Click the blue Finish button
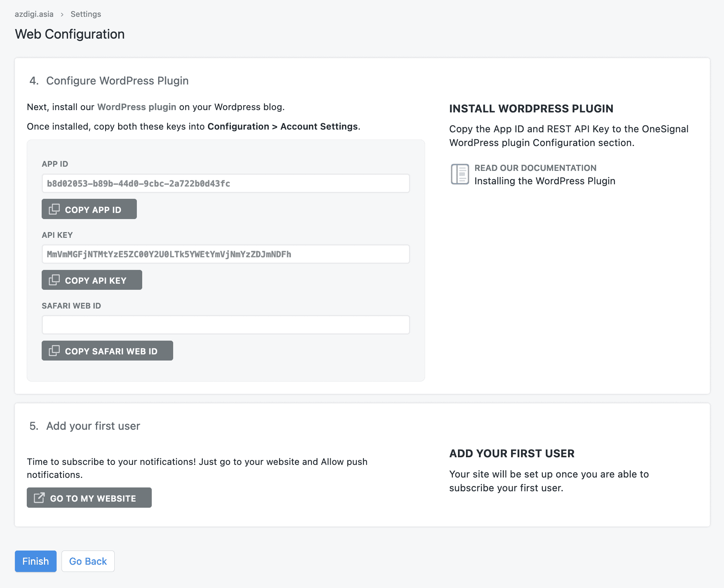Screen dimensions: 724x588 pyautogui.click(x=36, y=561)
